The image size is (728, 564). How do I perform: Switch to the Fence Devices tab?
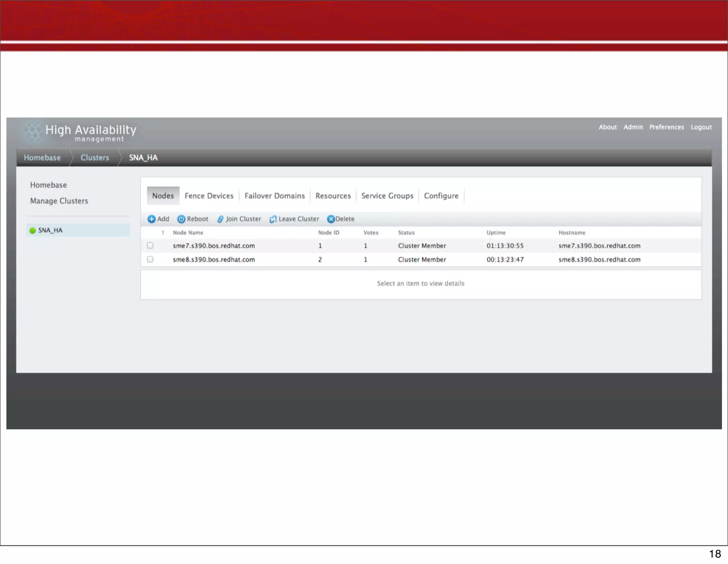(209, 196)
